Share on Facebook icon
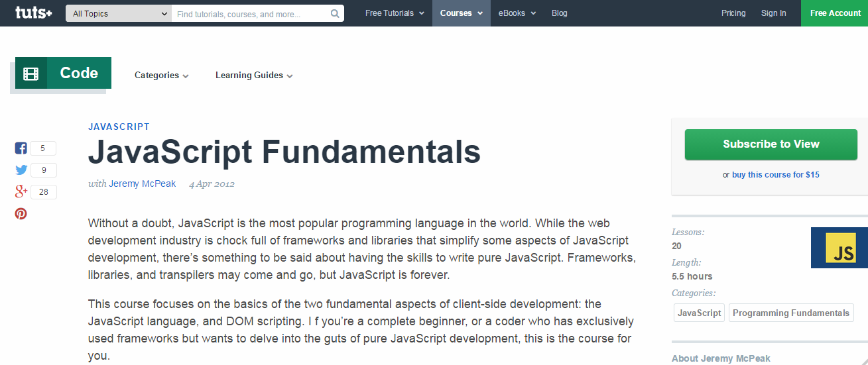This screenshot has width=868, height=365. pyautogui.click(x=21, y=148)
